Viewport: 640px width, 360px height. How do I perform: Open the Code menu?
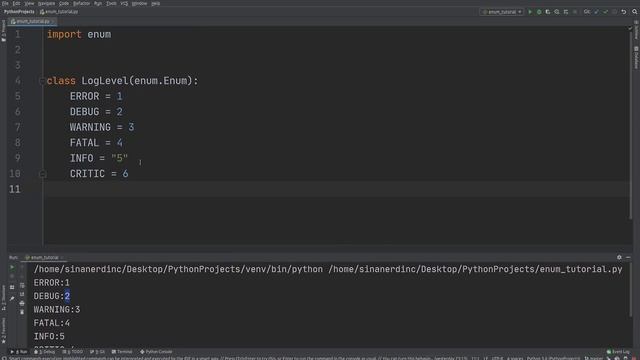coord(64,3)
